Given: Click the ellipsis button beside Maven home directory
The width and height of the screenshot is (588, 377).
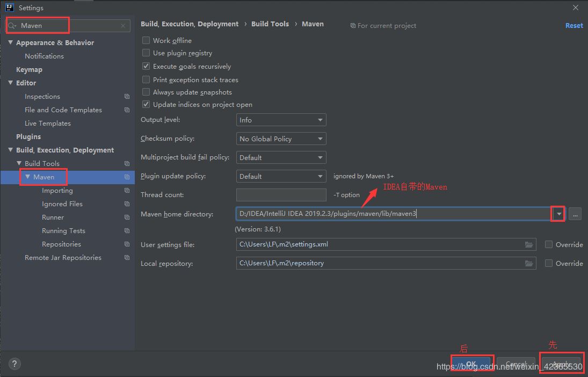Looking at the screenshot, I should click(575, 214).
